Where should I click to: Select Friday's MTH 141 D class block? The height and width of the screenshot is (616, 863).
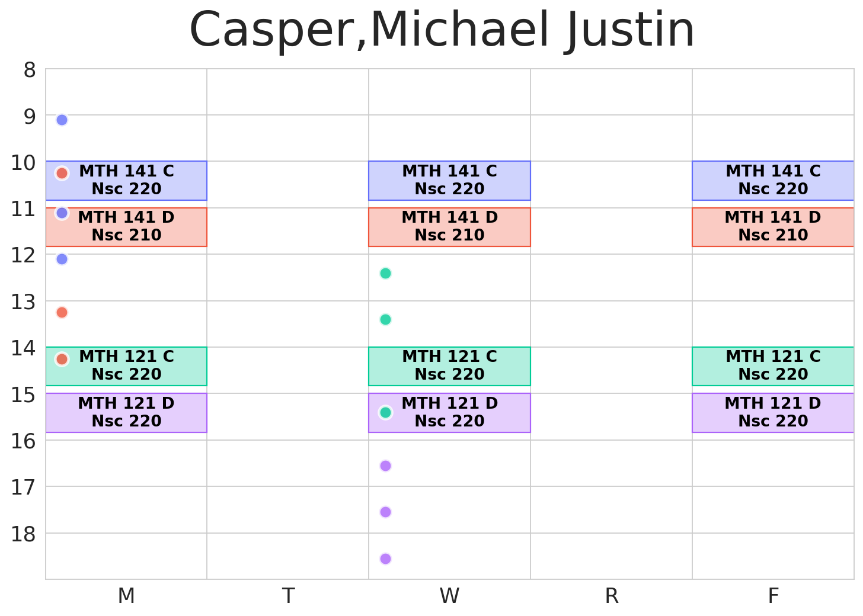pyautogui.click(x=772, y=227)
